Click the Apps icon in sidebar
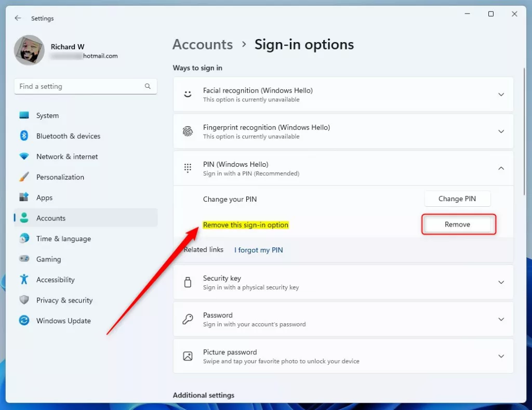The width and height of the screenshot is (532, 410). point(24,197)
